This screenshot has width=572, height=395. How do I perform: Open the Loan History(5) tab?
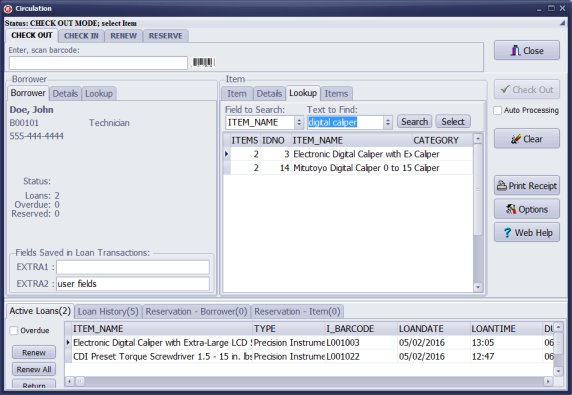[108, 311]
